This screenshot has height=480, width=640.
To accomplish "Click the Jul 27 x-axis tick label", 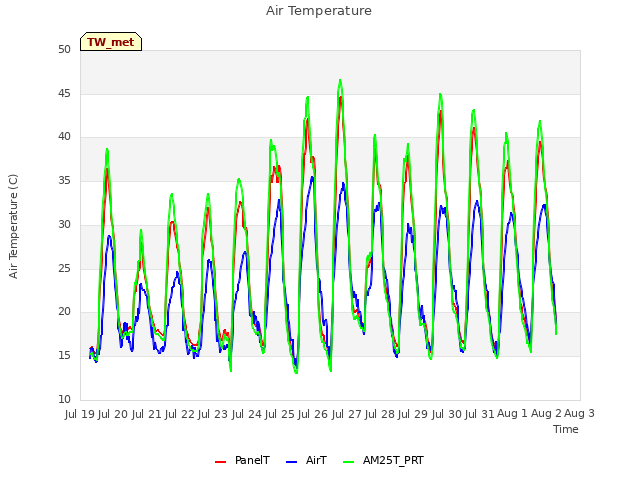I will click(347, 414).
